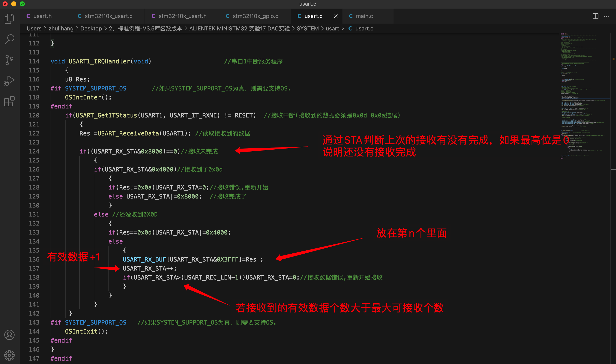Click the '//还没收到0X0D' comment
Screen dimensions: 616x364
pyautogui.click(x=135, y=214)
